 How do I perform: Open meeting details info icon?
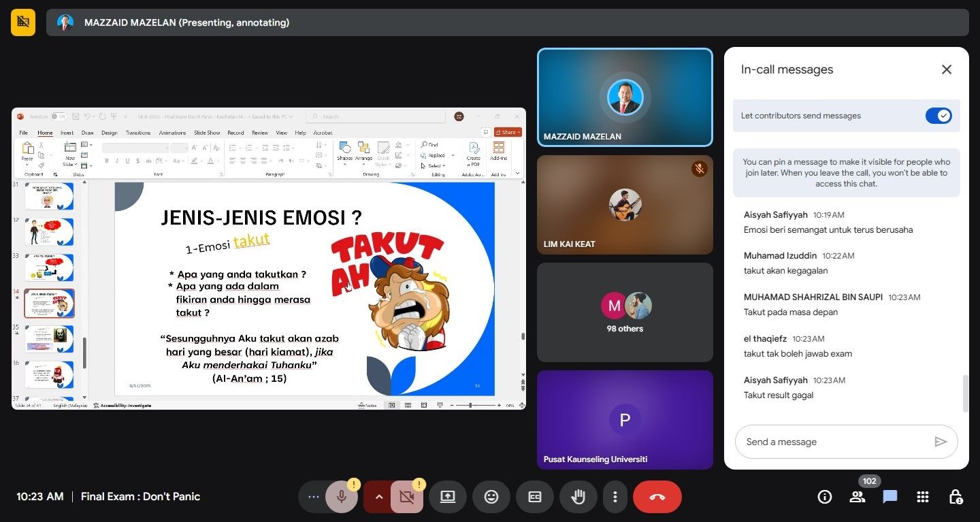pyautogui.click(x=825, y=497)
